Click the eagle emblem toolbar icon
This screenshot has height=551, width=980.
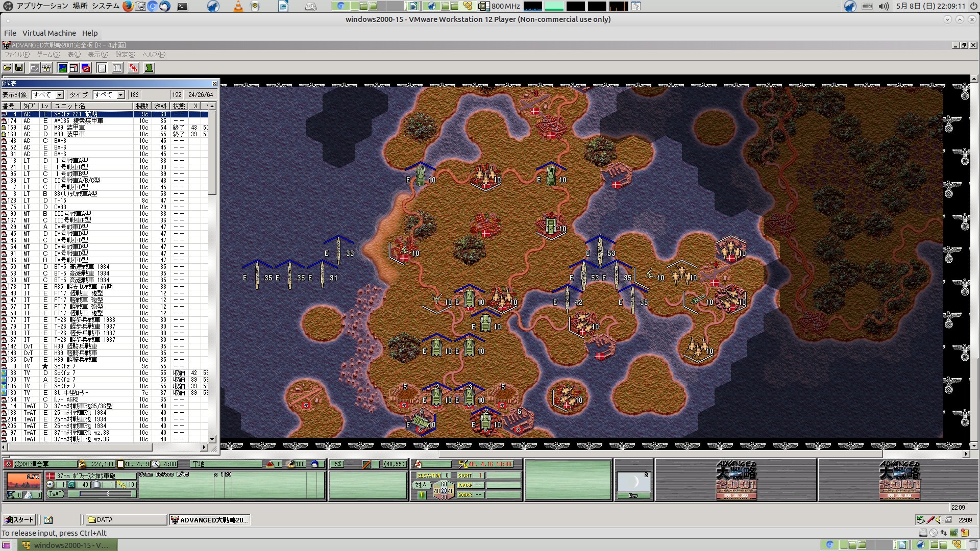coord(46,68)
